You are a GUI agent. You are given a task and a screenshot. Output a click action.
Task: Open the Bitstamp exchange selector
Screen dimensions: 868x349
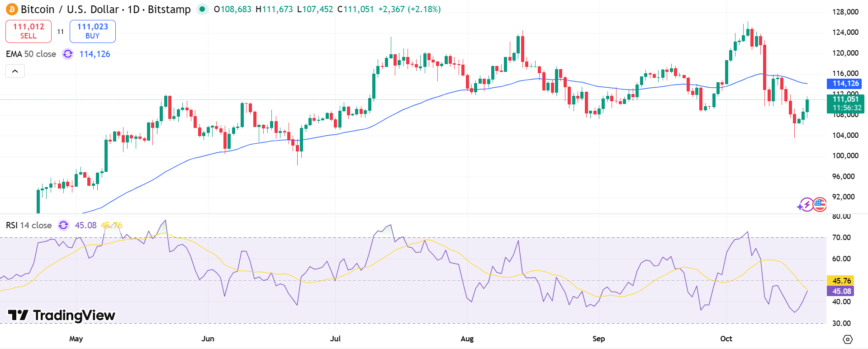(169, 9)
